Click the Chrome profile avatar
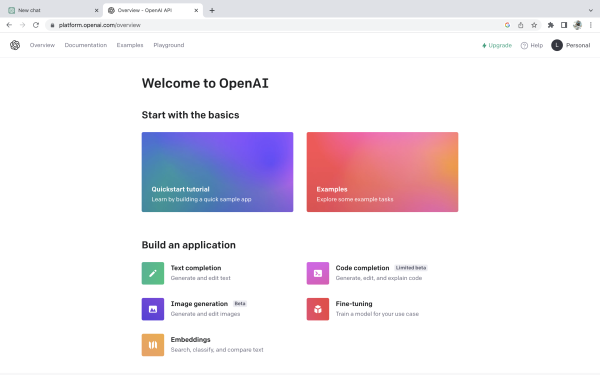 point(577,25)
